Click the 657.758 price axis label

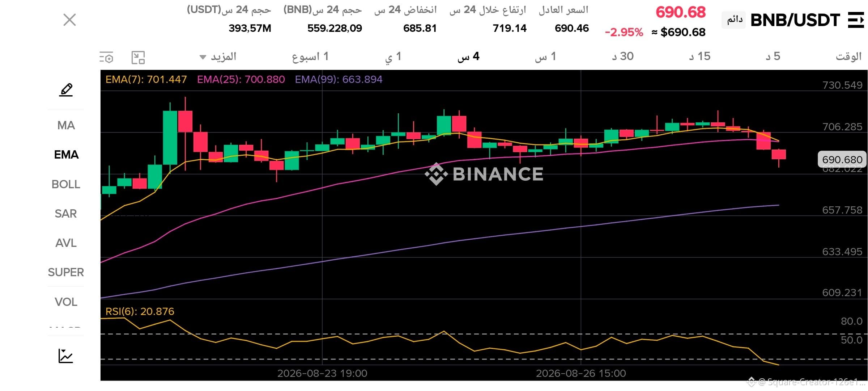coord(842,210)
